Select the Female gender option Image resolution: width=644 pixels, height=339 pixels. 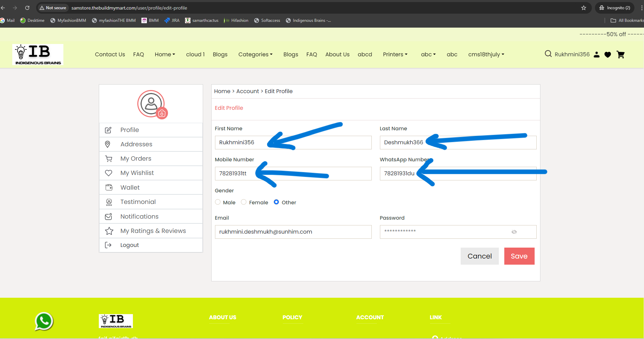coord(244,202)
